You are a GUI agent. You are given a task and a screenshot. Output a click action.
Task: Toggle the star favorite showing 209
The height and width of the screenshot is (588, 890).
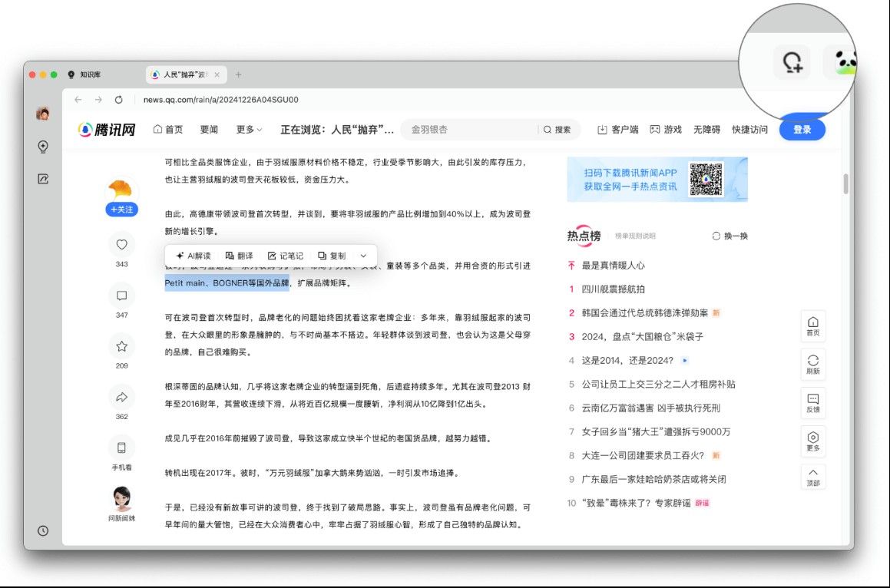[x=121, y=345]
